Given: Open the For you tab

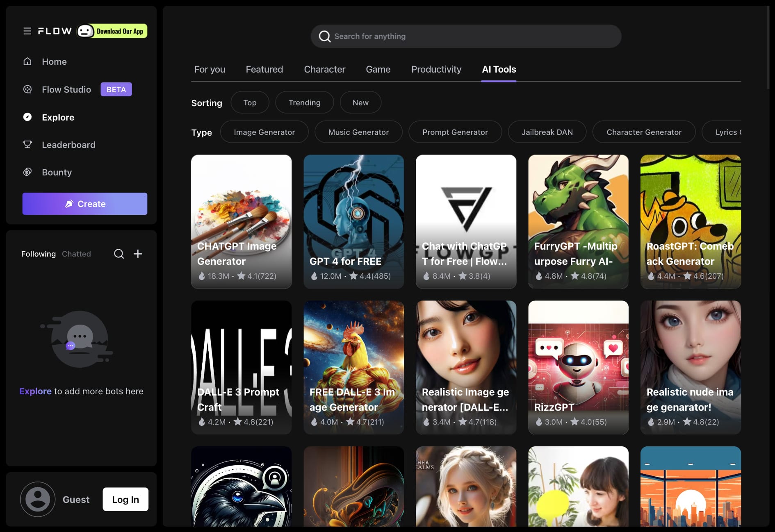Looking at the screenshot, I should pyautogui.click(x=210, y=69).
